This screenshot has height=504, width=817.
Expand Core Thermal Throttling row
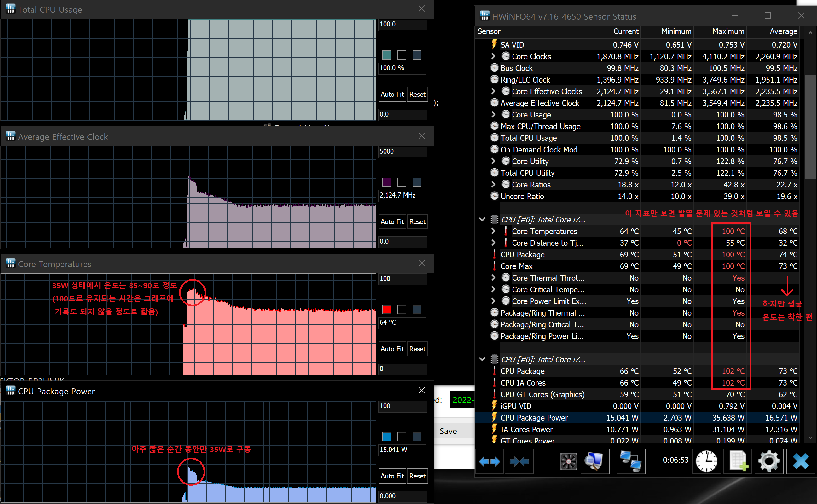[x=494, y=278]
